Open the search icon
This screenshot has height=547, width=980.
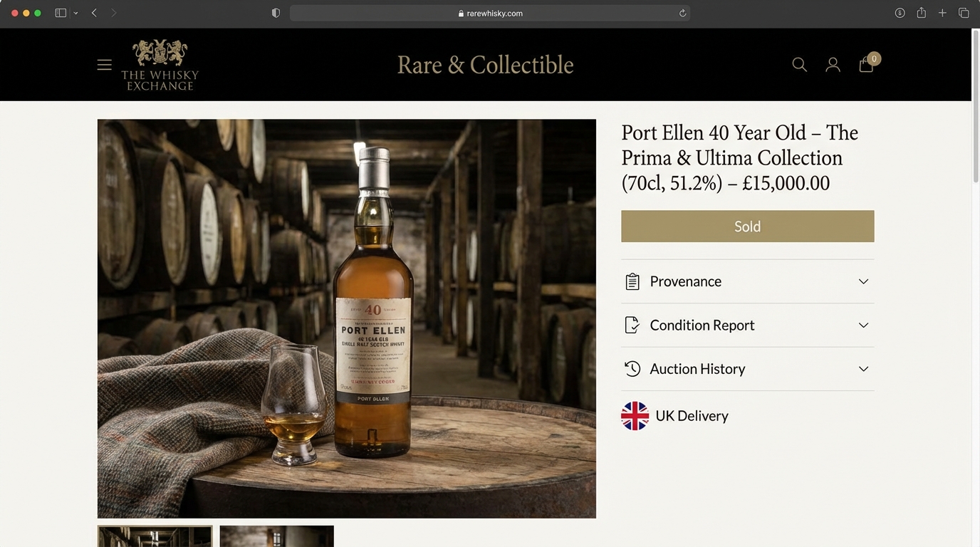(799, 64)
